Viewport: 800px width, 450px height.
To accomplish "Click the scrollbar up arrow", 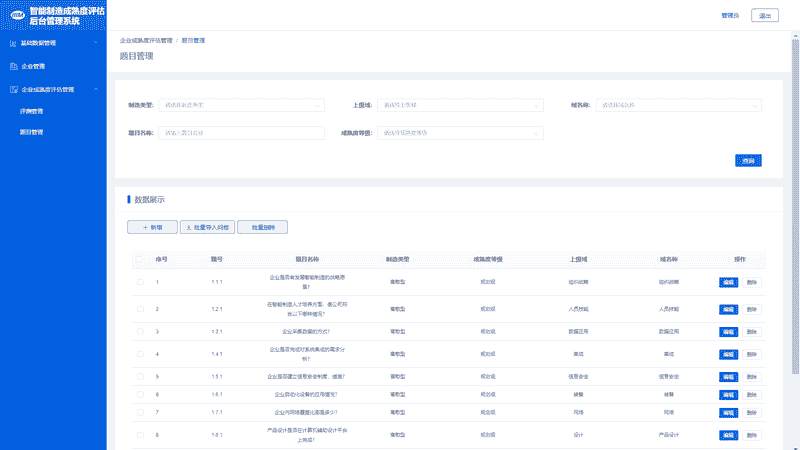I will pyautogui.click(x=795, y=35).
